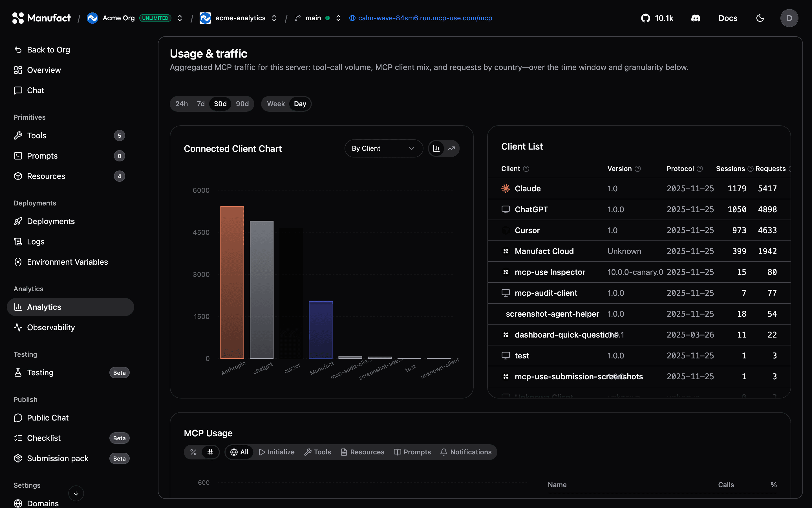This screenshot has height=508, width=812.
Task: Open Prompts in sidebar
Action: pos(70,156)
